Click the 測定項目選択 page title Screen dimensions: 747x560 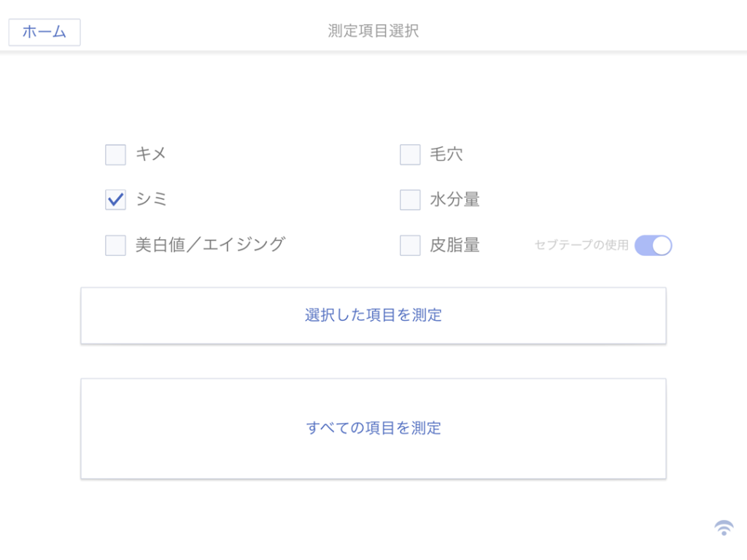(373, 31)
